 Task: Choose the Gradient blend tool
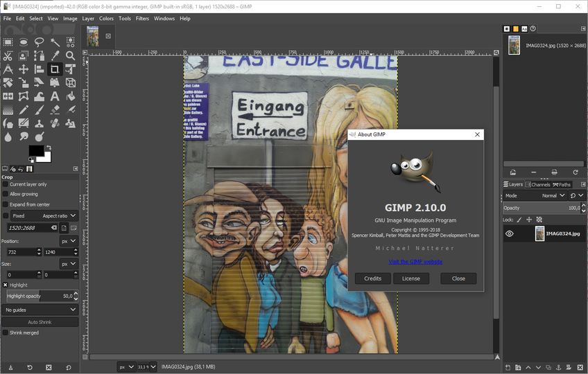pos(8,110)
